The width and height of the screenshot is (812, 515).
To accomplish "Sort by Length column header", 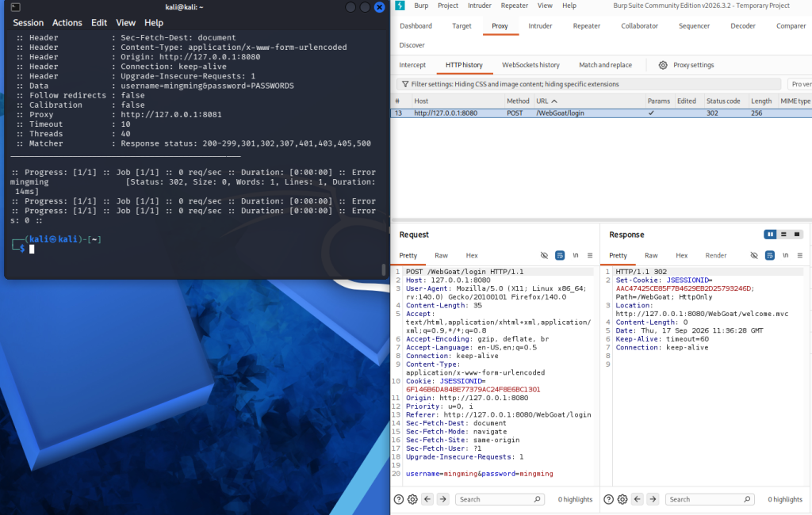I will pyautogui.click(x=761, y=101).
